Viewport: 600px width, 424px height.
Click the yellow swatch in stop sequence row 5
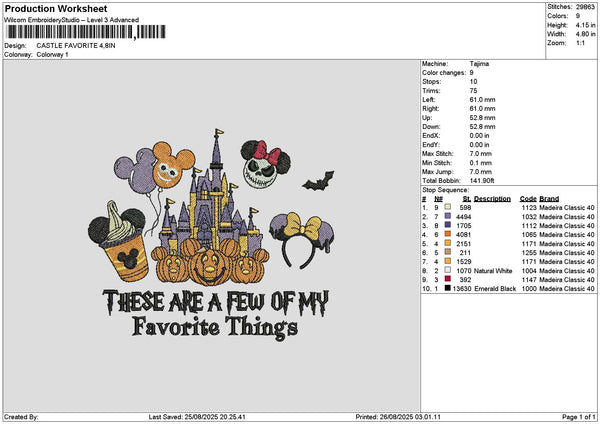tap(447, 243)
